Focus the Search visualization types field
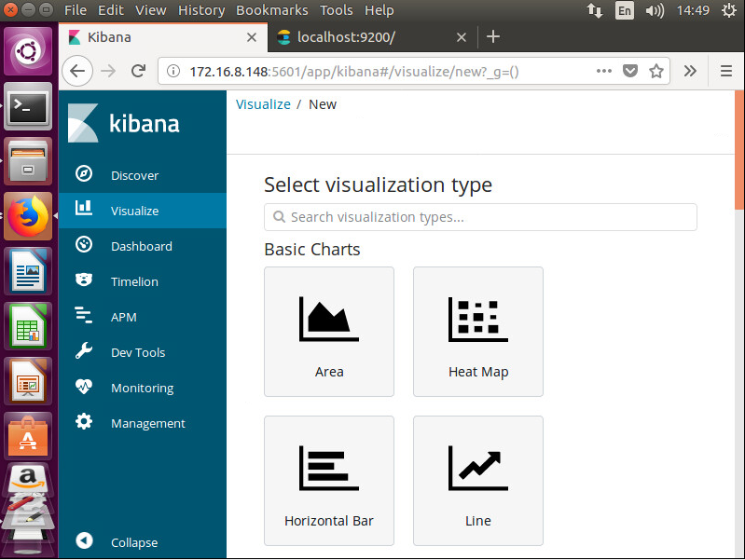This screenshot has width=745, height=560. [480, 217]
